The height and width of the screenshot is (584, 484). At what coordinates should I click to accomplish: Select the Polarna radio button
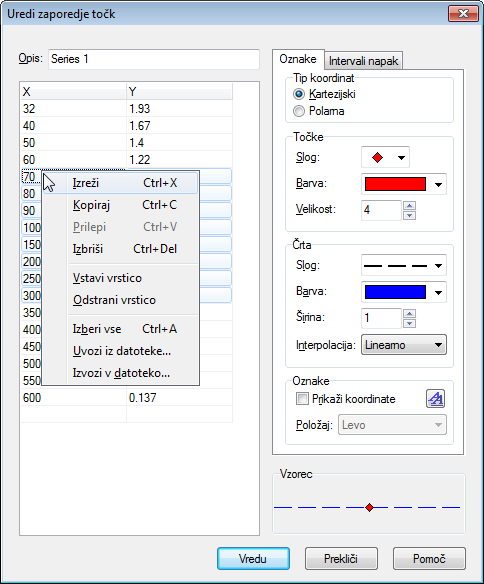[x=299, y=111]
